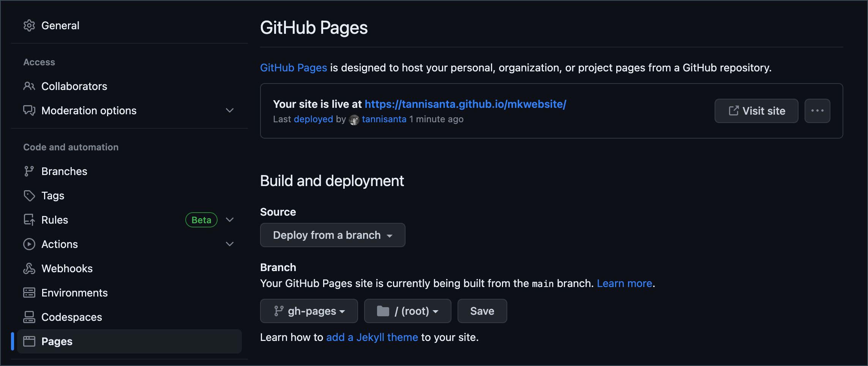Screen dimensions: 868x366
Task: Open the three-dots site options menu
Action: [x=817, y=111]
